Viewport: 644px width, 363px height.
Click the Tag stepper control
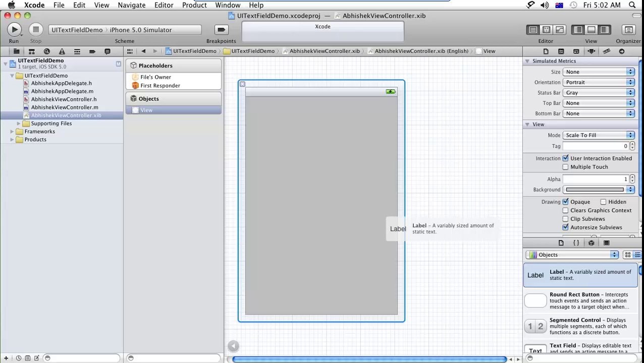[x=632, y=146]
